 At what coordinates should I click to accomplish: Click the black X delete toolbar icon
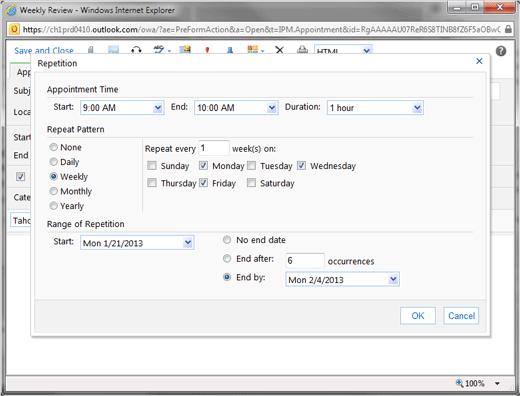[x=279, y=50]
